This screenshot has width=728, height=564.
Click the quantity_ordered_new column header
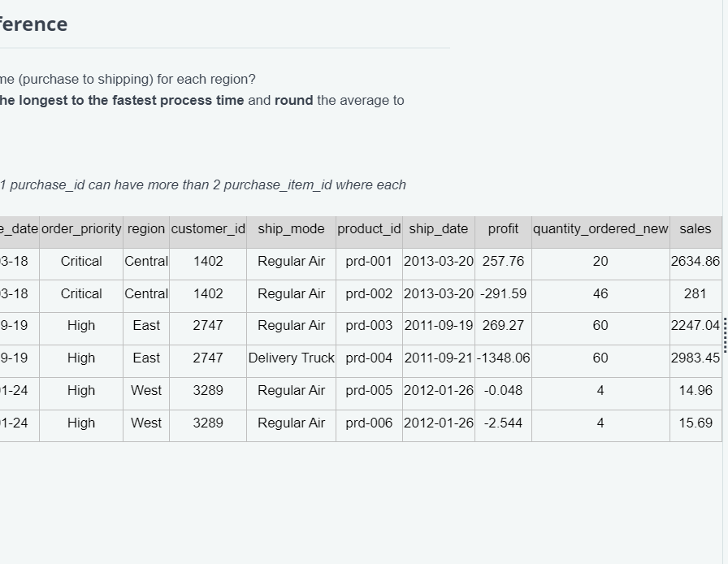[600, 229]
